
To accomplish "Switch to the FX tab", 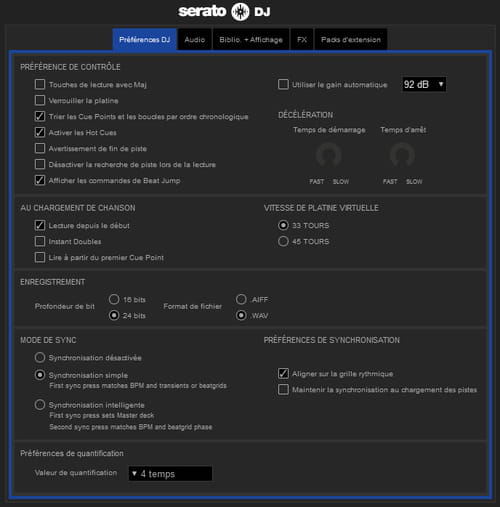I will click(x=302, y=39).
